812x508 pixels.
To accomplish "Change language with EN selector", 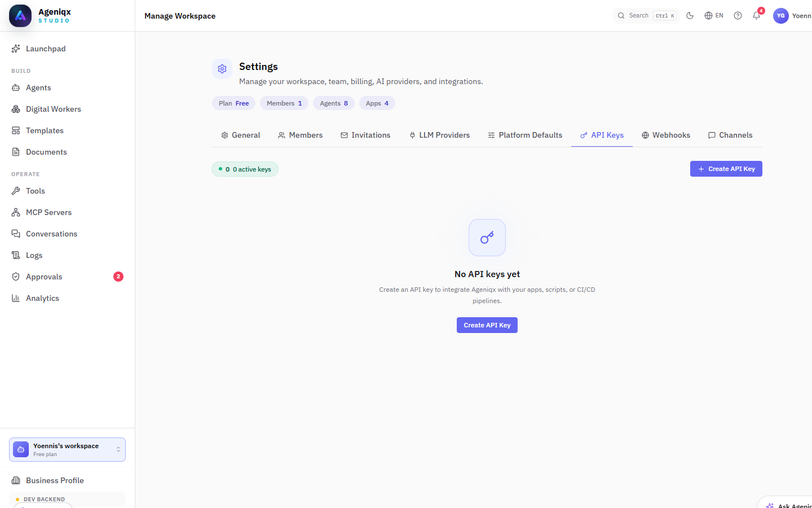I will click(x=714, y=16).
